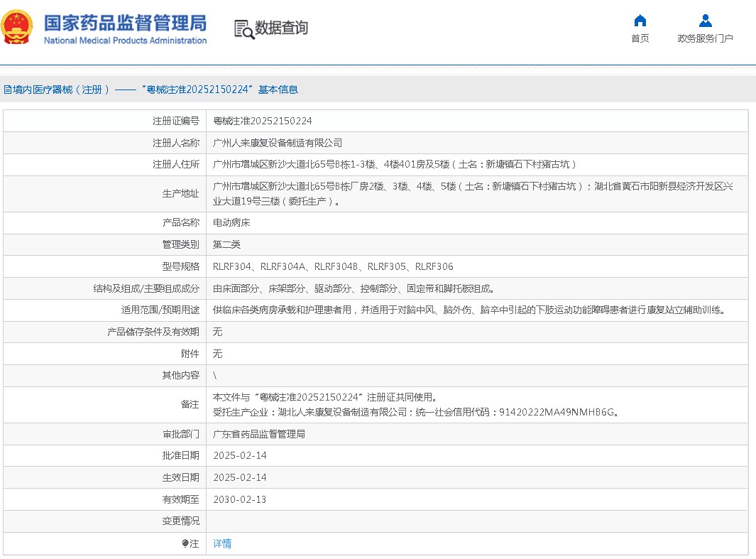The height and width of the screenshot is (559, 756).
Task: Click 国家药品监督管理局 site title
Action: point(126,23)
